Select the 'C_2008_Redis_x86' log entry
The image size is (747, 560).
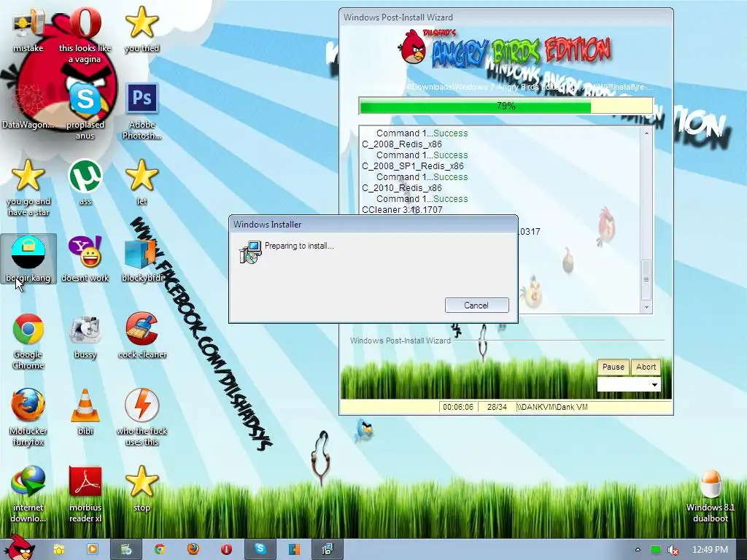[402, 144]
